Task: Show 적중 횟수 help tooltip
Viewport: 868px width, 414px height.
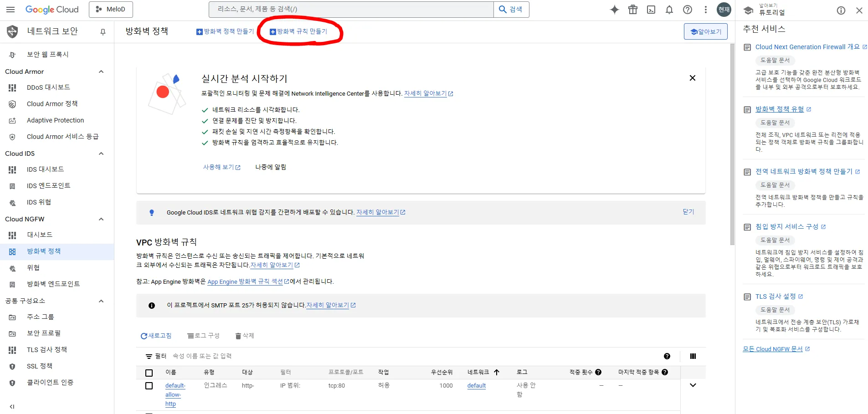Action: click(x=598, y=372)
